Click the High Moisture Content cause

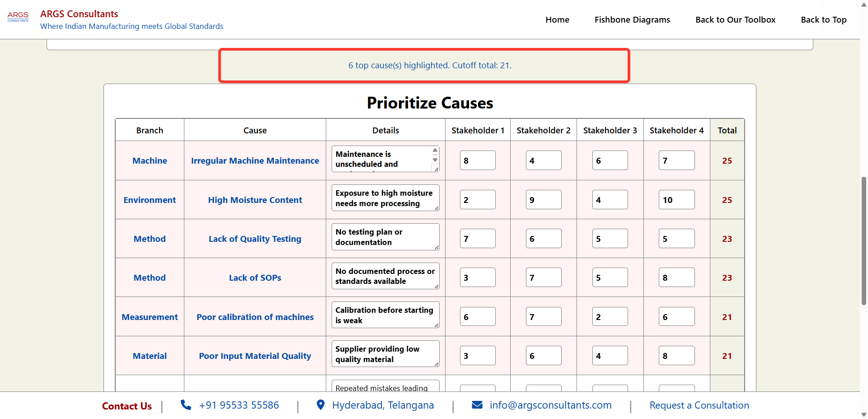[x=255, y=200]
